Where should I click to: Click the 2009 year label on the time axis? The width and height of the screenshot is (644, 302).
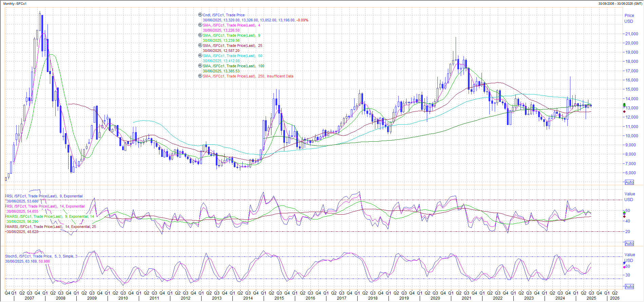92,298
